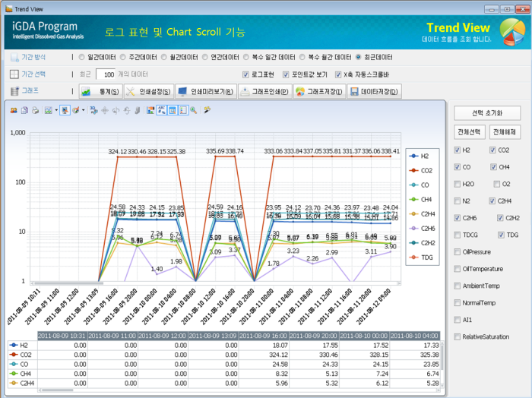The image size is (532, 398).
Task: Click the copy chart icon in toolbar
Action: 24,110
